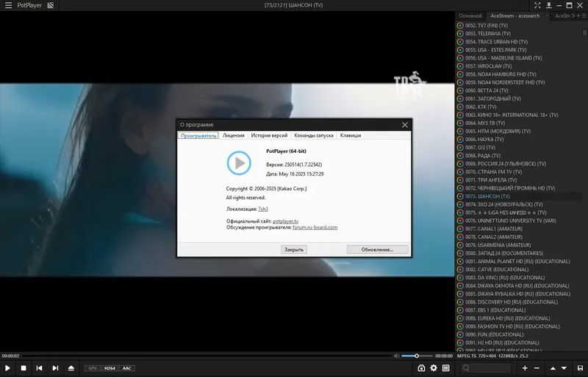Stop playback with the square stop button
Screen dimensions: 588x377
coord(24,368)
